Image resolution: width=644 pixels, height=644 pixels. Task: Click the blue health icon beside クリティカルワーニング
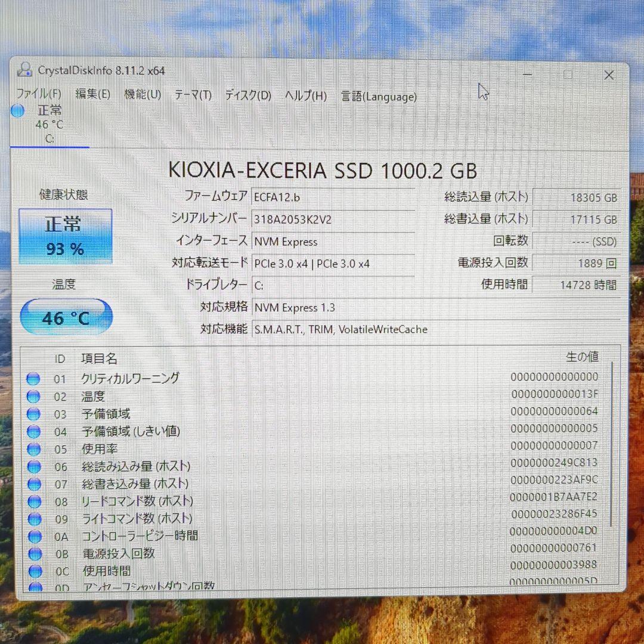[x=33, y=378]
